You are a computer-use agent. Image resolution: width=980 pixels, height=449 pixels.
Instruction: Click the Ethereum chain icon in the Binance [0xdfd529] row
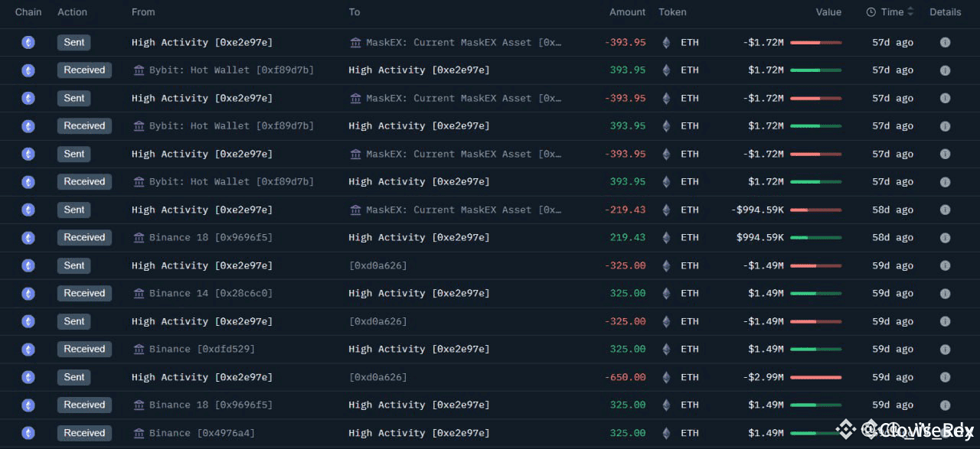(x=28, y=349)
